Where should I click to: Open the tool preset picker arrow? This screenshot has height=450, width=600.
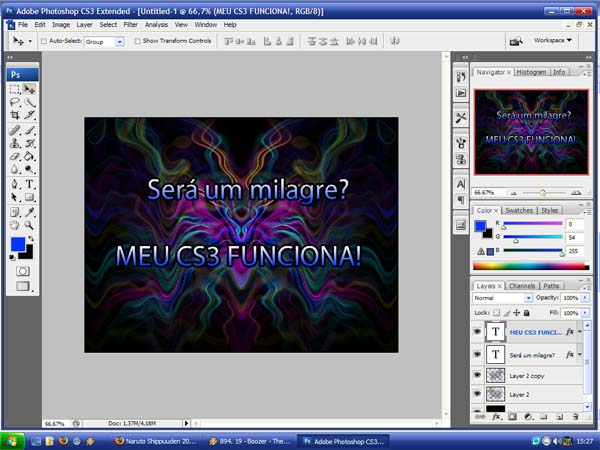(30, 41)
